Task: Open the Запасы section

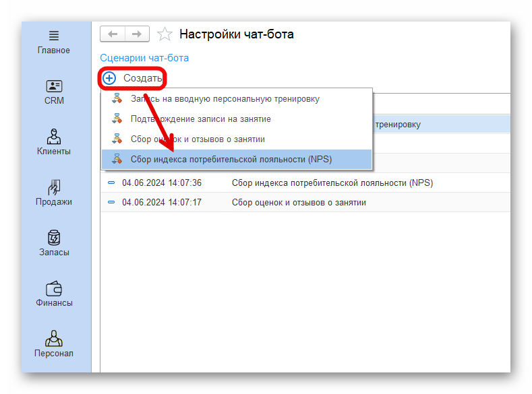Action: [x=54, y=243]
